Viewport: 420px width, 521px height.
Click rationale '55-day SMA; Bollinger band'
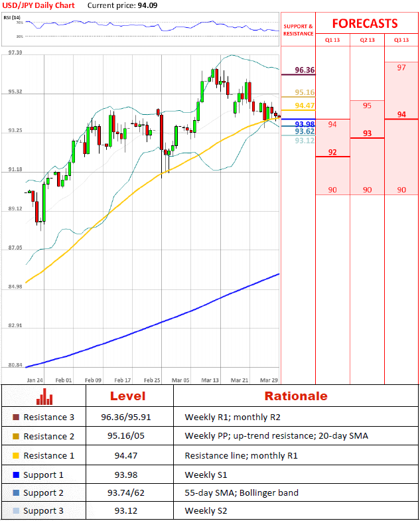[x=242, y=493]
